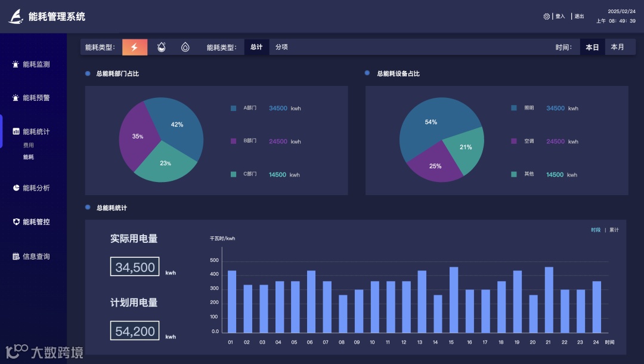The image size is (644, 364).
Task: Click the bar for hour 08
Action: pyautogui.click(x=343, y=314)
